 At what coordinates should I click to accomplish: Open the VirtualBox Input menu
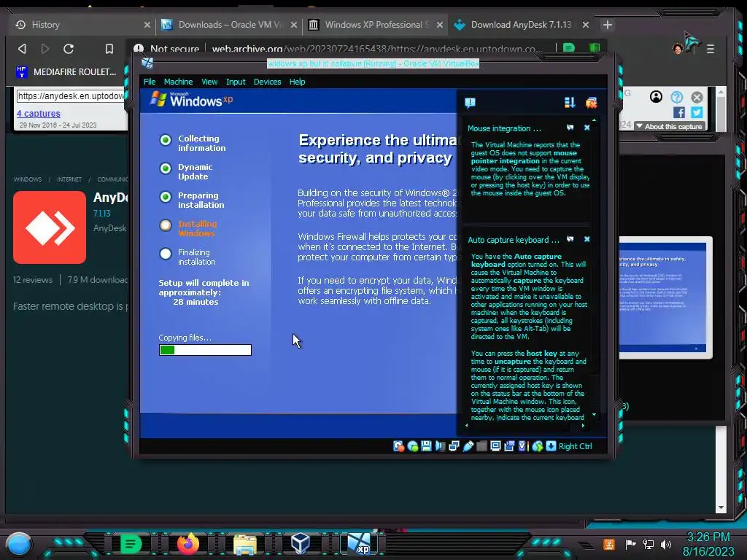click(x=236, y=82)
